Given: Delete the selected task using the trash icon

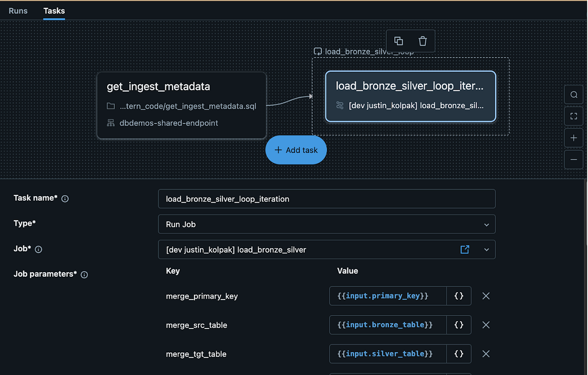Looking at the screenshot, I should pos(423,41).
